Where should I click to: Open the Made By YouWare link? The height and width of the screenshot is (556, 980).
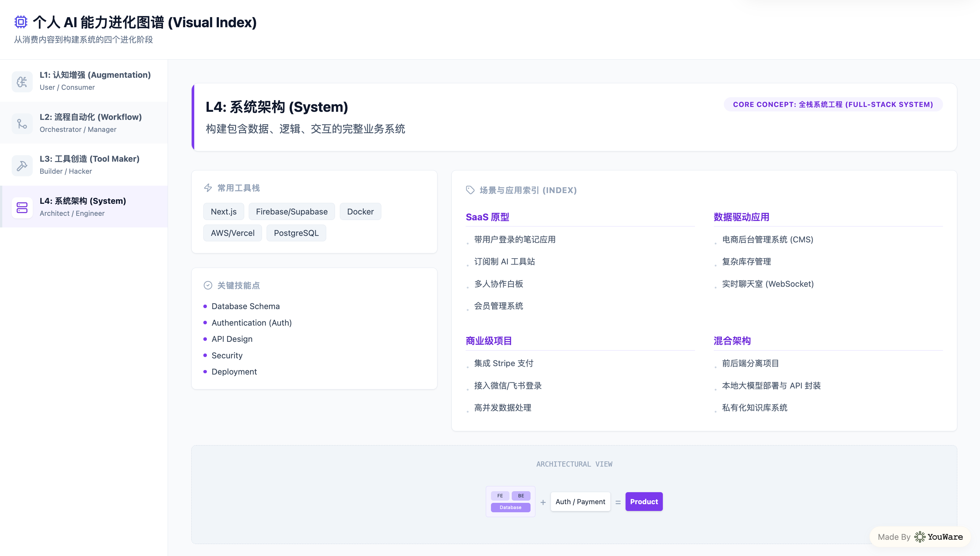[x=920, y=537]
